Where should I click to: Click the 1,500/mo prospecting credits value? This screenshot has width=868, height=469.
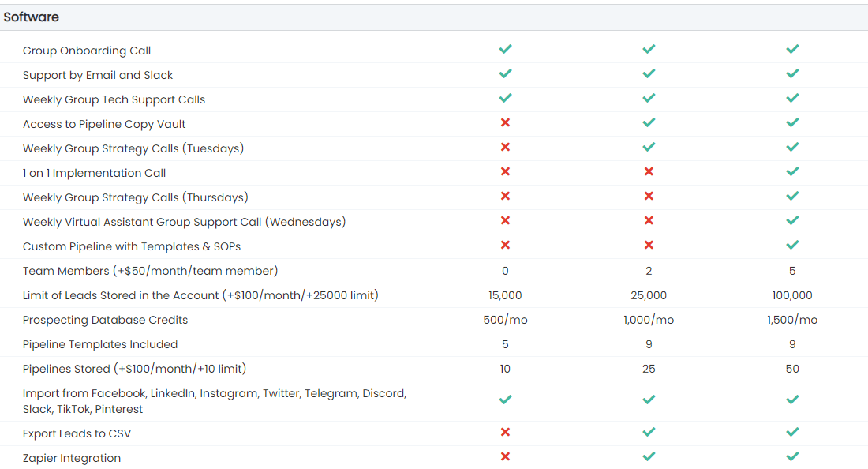pyautogui.click(x=792, y=320)
